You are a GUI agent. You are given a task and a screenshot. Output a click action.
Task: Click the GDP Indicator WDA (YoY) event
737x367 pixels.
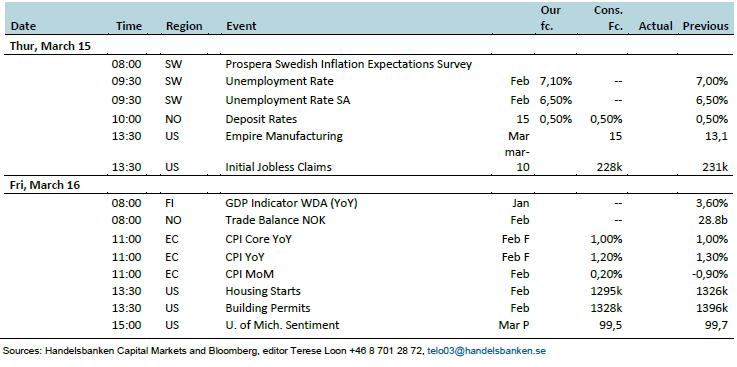point(291,203)
